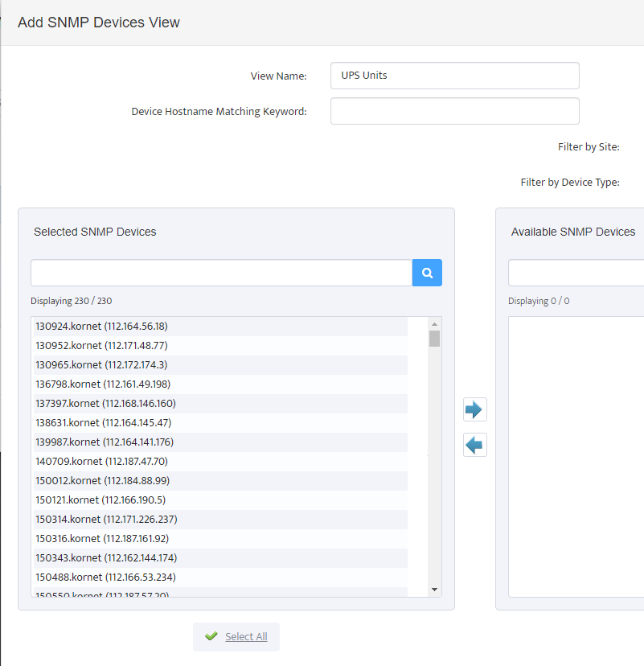Select device 150316.kornet (112.187.161.92)
The image size is (644, 666).
(221, 539)
